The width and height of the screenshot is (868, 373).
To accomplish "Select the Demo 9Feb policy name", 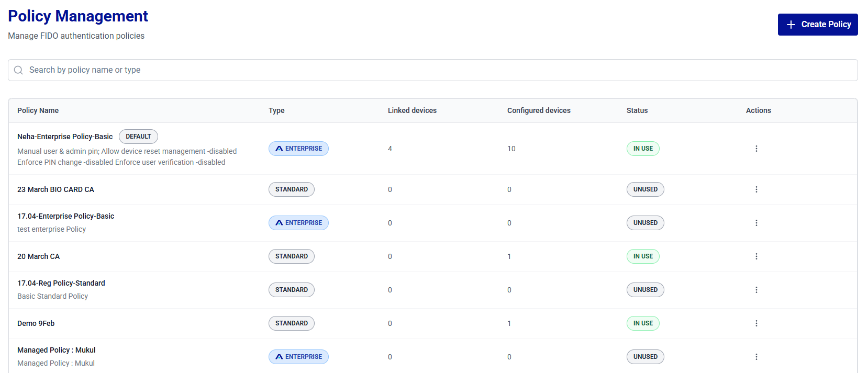I will 36,323.
